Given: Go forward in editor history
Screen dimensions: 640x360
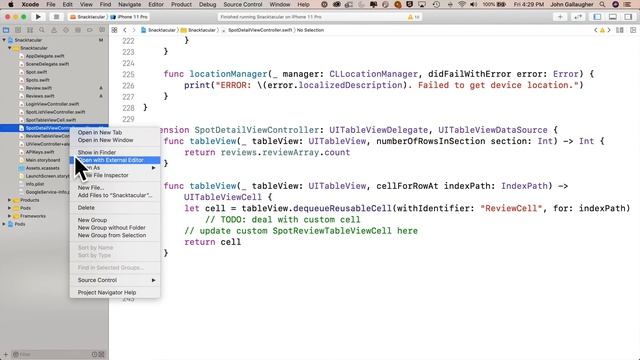Looking at the screenshot, I should [x=133, y=30].
